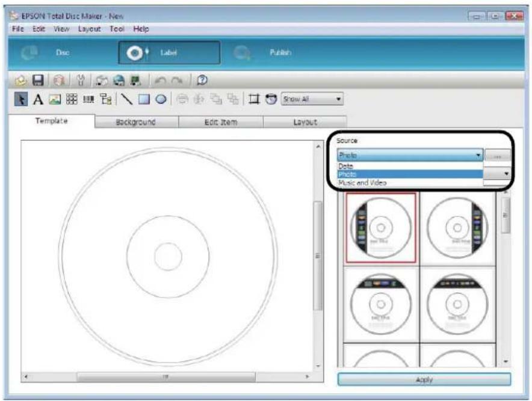This screenshot has width=532, height=401.
Task: Open the Tool menu
Action: (117, 29)
